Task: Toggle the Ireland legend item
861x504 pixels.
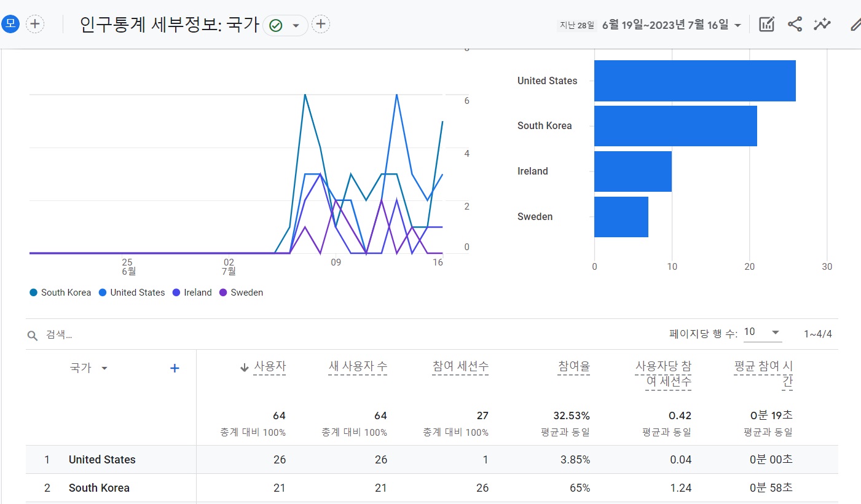Action: pos(192,293)
